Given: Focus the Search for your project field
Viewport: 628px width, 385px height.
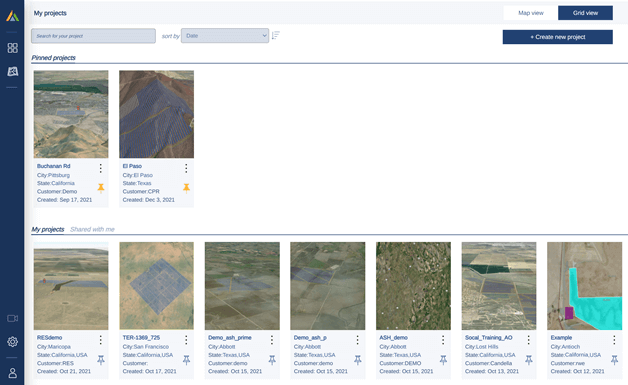Looking at the screenshot, I should pos(93,36).
